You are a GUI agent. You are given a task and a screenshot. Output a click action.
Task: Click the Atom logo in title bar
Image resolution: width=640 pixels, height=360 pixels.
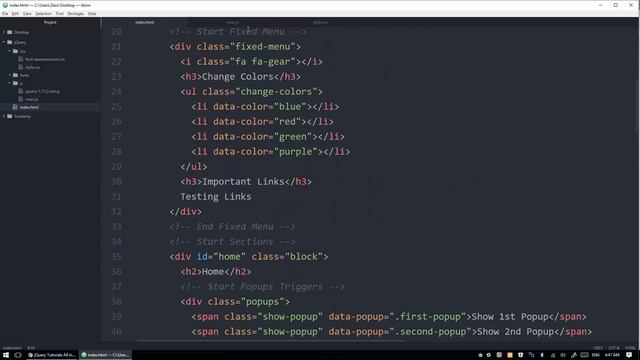pyautogui.click(x=5, y=5)
